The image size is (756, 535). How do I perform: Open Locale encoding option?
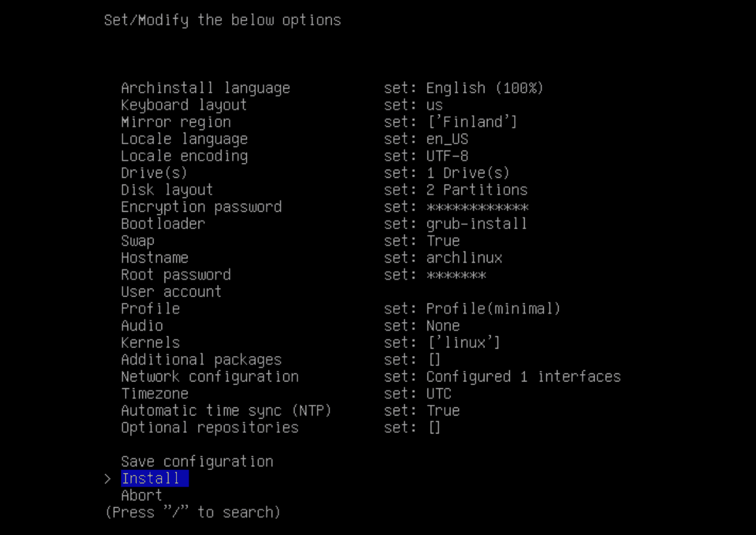click(x=184, y=156)
